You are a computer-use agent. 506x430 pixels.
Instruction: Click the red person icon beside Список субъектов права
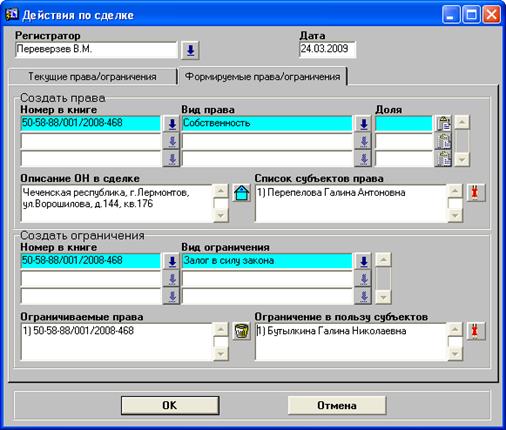pos(475,193)
